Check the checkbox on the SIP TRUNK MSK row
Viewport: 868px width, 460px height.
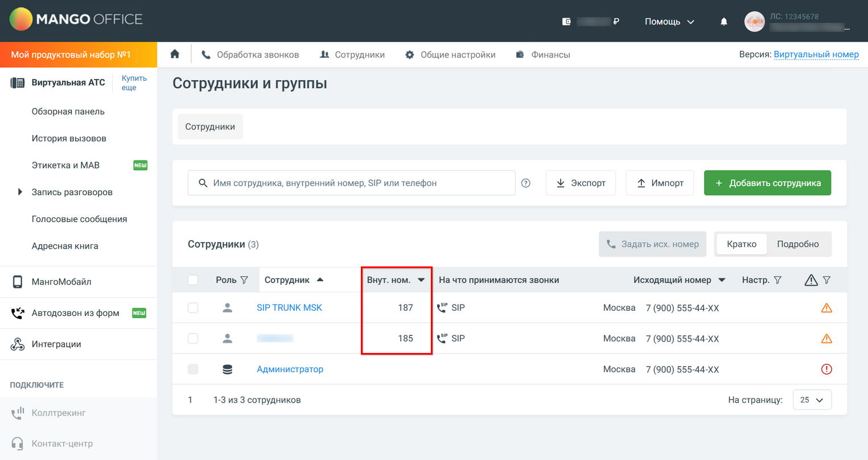[x=193, y=307]
